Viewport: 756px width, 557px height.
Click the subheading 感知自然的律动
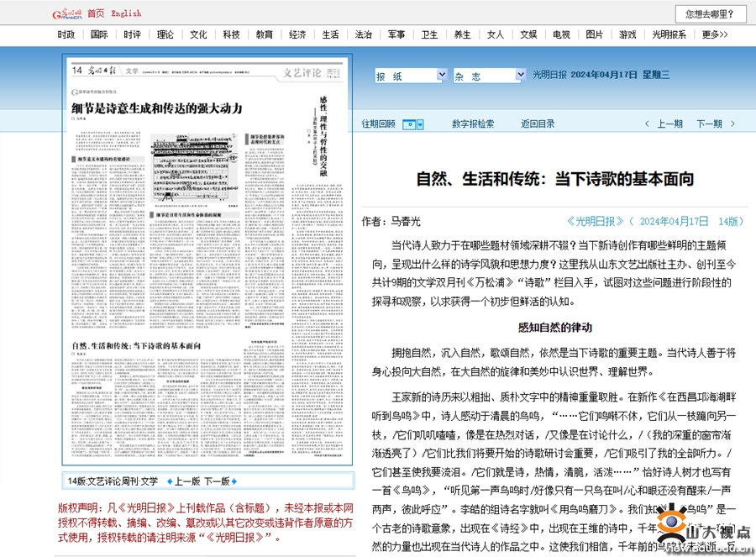click(x=555, y=328)
